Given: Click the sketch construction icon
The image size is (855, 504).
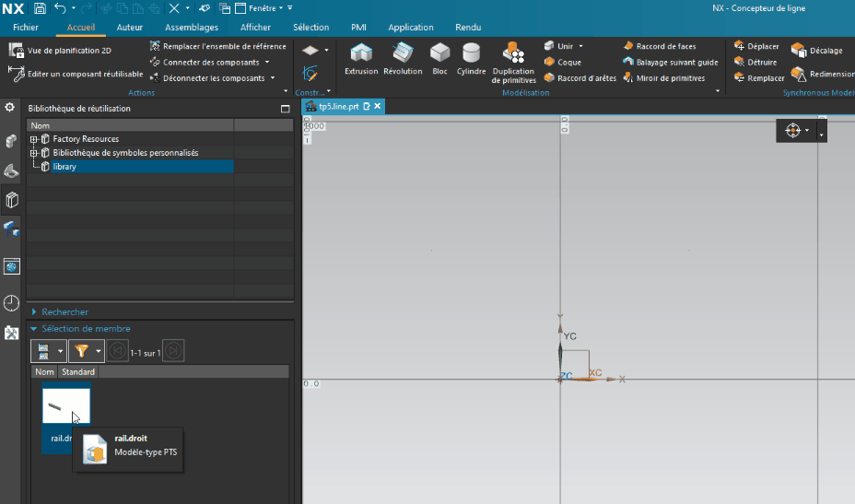Looking at the screenshot, I should (x=310, y=73).
